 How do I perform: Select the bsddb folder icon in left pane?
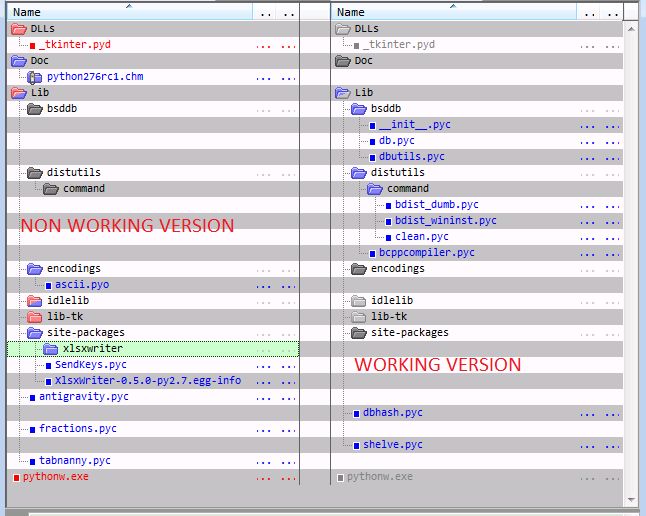click(35, 109)
